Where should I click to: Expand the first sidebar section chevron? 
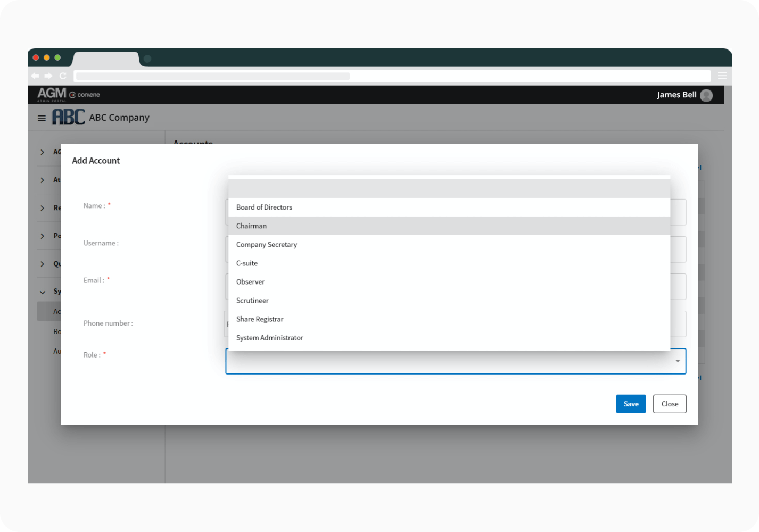coord(43,153)
